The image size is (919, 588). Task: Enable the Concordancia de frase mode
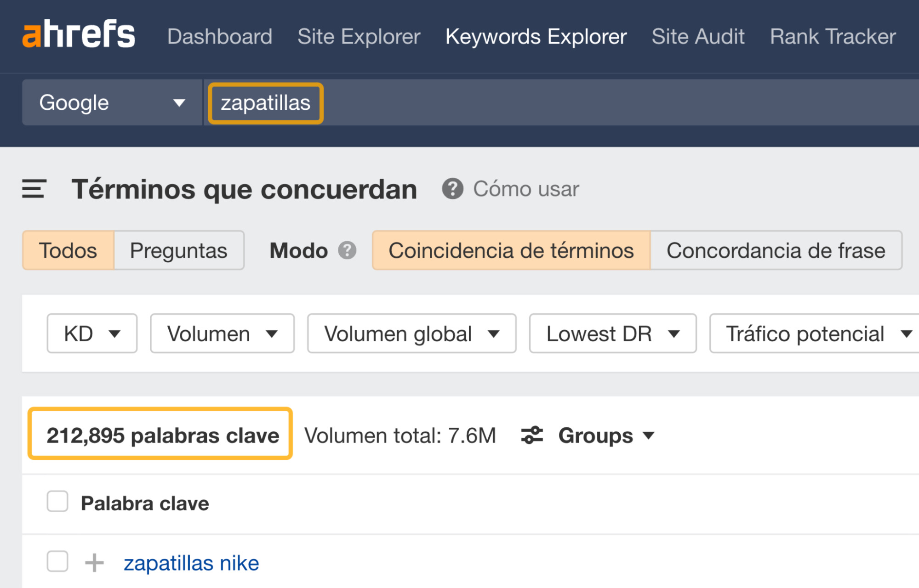776,250
